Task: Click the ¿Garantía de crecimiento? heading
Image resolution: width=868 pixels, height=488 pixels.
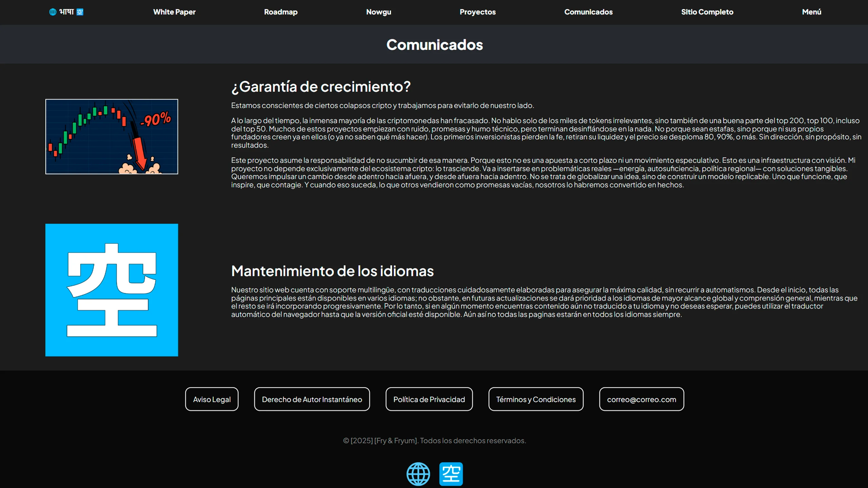Action: coord(321,87)
